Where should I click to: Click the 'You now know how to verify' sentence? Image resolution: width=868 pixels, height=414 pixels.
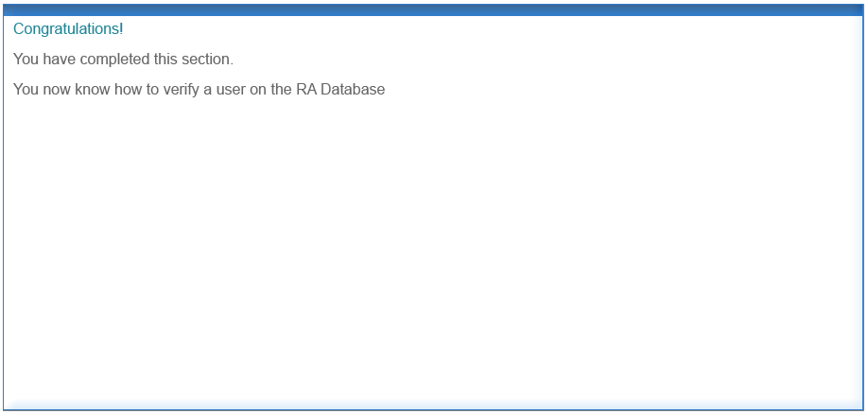click(x=199, y=89)
